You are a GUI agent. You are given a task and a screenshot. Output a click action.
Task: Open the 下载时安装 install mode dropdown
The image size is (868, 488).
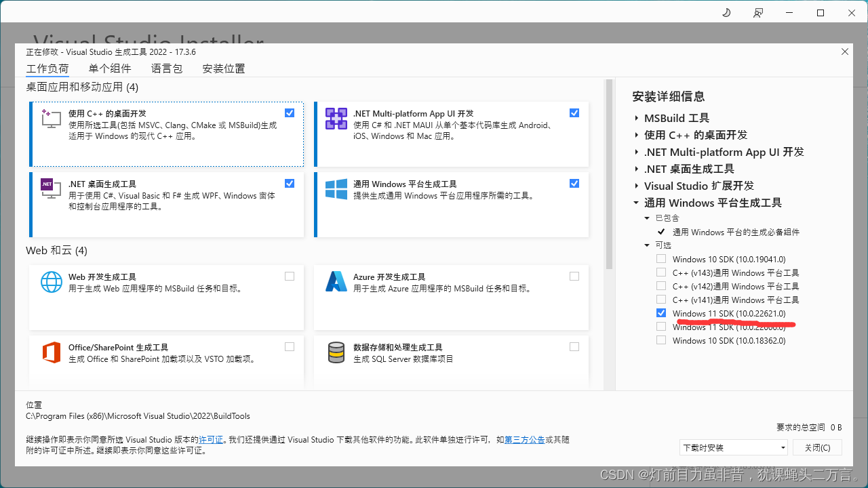(x=734, y=447)
